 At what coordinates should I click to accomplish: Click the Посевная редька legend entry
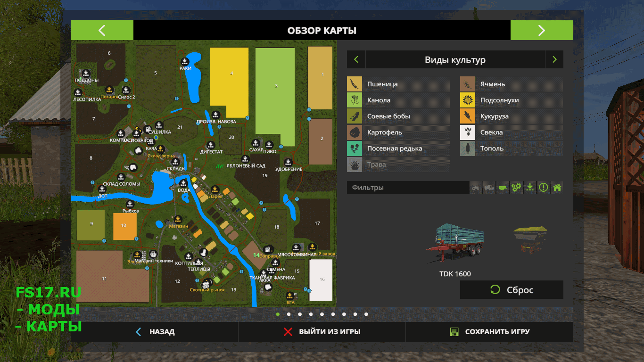[x=398, y=148]
